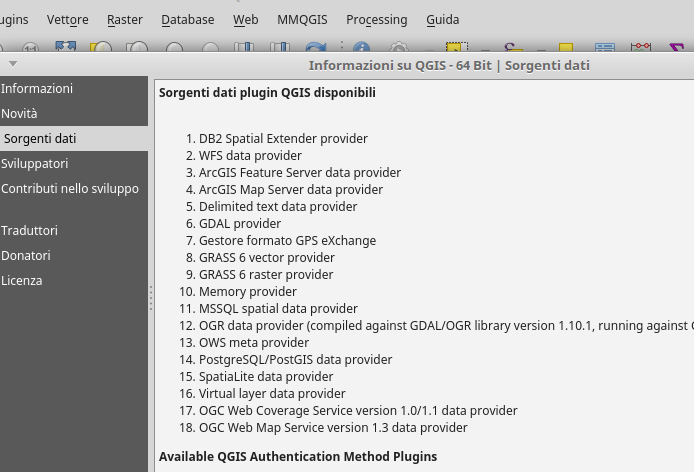
Task: Click the 'OGR data provider' entry
Action: [446, 325]
